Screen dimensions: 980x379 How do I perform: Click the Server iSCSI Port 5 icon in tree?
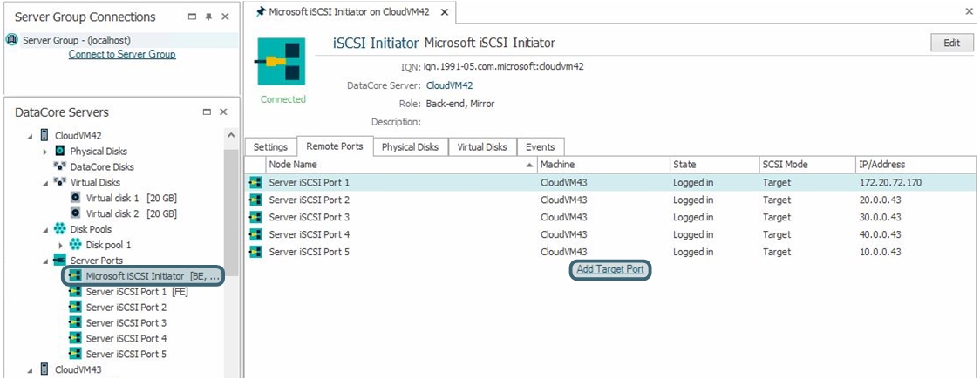click(76, 354)
